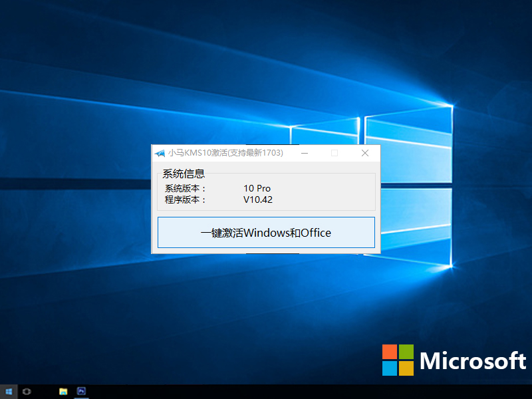Open File Explorer from the taskbar
Viewport: 532px width, 399px height.
(63, 392)
